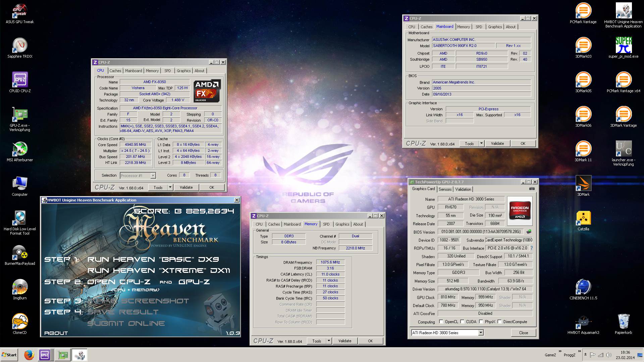The image size is (644, 362).
Task: Click OK in the CPU-Z Mainboard window
Action: 523,143
